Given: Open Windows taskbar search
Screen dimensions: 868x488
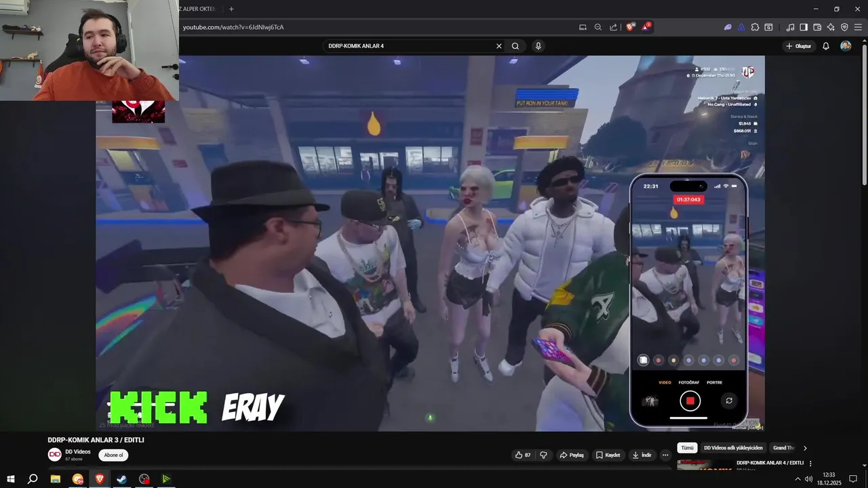Looking at the screenshot, I should pos(33,479).
